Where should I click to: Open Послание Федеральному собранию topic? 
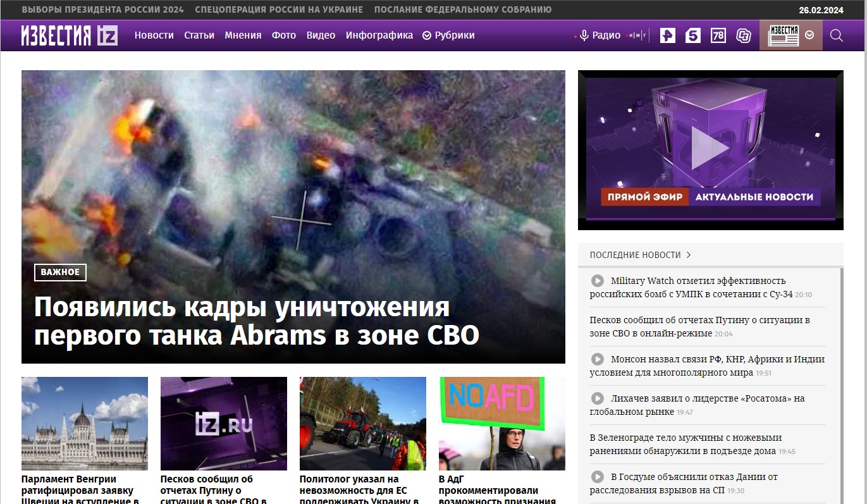pyautogui.click(x=463, y=9)
